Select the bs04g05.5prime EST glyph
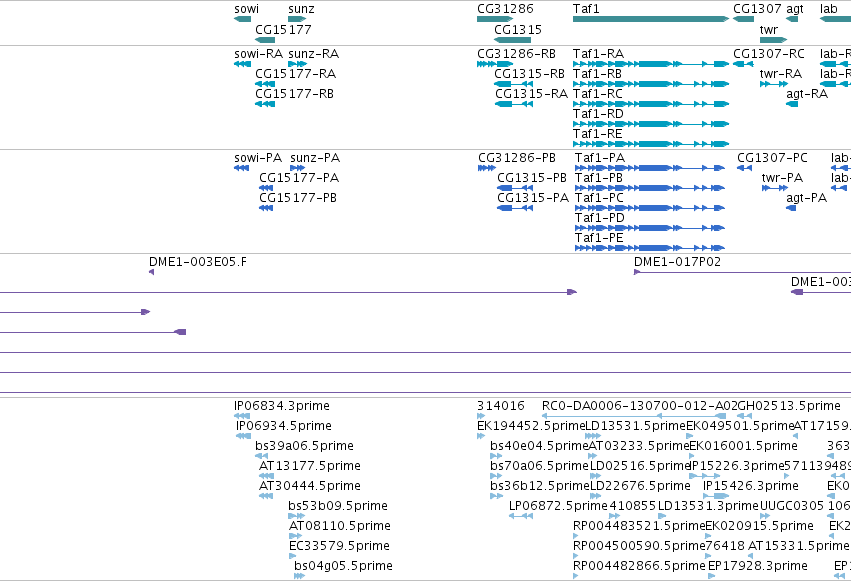This screenshot has width=851, height=581. pyautogui.click(x=300, y=577)
